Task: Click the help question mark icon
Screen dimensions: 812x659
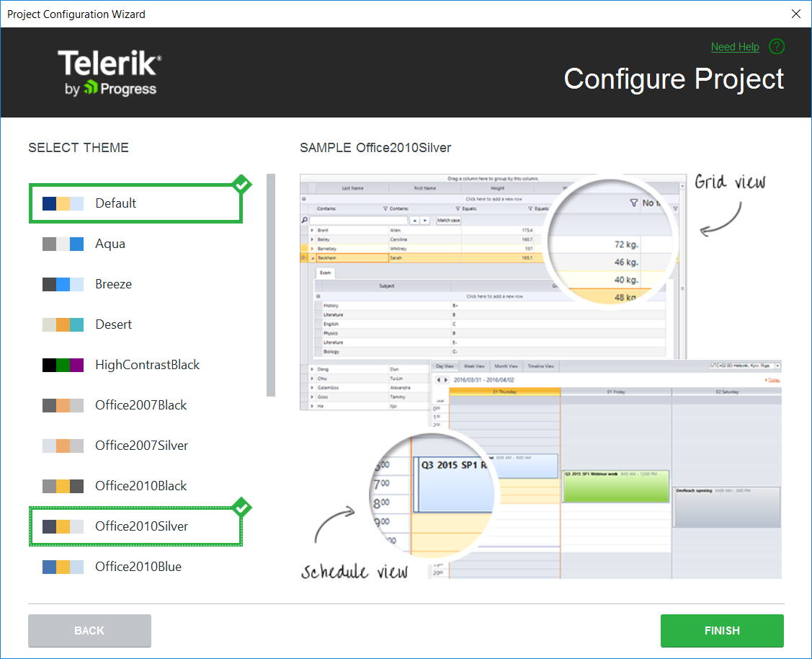Action: pyautogui.click(x=776, y=47)
